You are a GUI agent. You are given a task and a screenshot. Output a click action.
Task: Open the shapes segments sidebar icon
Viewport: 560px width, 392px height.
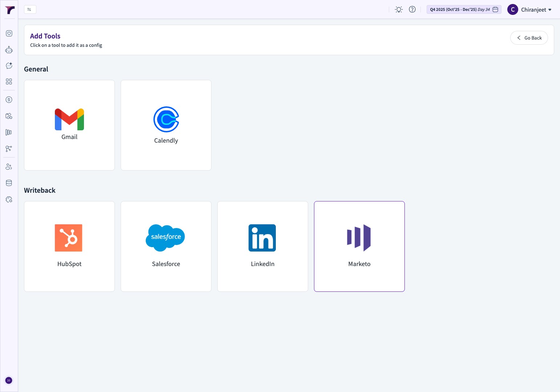click(x=9, y=116)
